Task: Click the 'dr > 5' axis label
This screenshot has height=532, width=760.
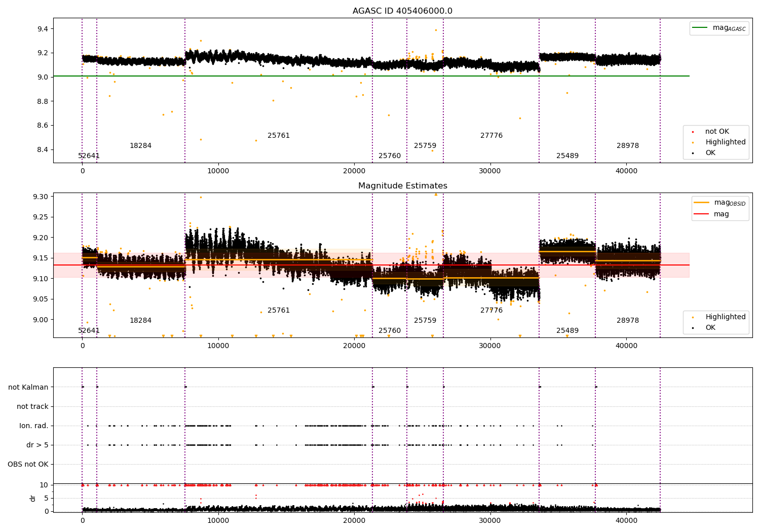Action: click(37, 445)
